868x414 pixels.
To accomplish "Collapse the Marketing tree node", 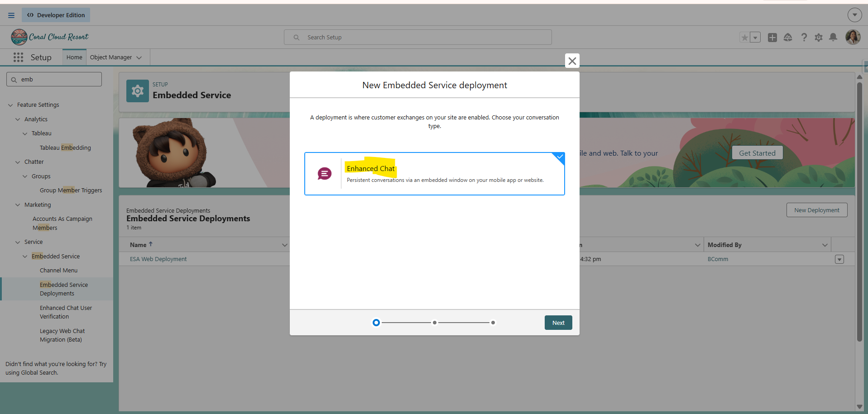I will click(18, 205).
